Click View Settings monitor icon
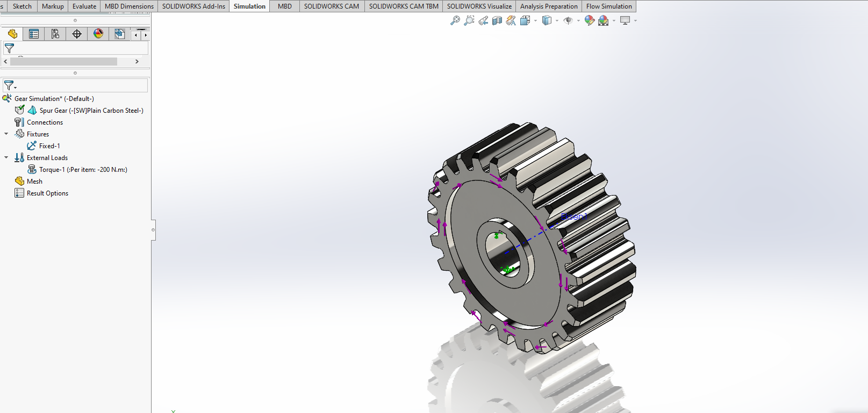The image size is (868, 413). [625, 20]
